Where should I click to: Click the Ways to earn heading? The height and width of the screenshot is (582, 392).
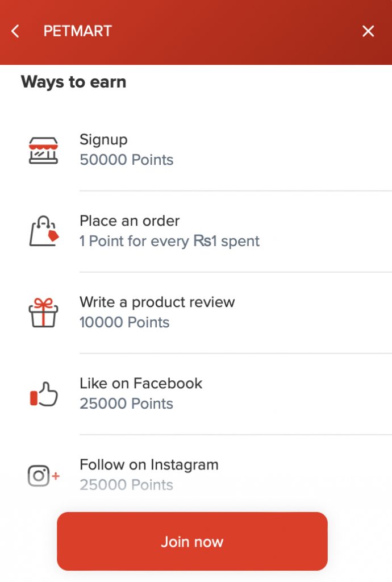tap(73, 82)
